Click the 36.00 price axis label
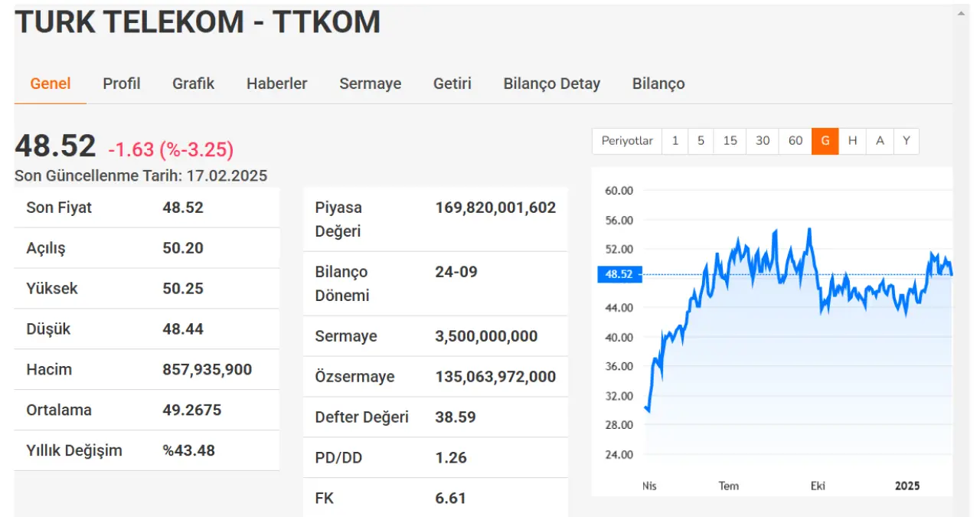Screen dimensions: 980x517 [x=619, y=366]
